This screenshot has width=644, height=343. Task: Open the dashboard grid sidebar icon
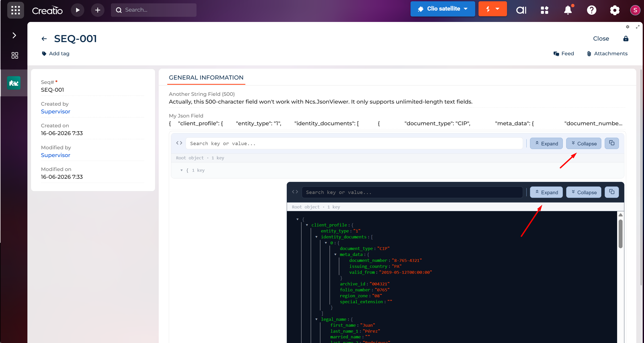(x=15, y=55)
